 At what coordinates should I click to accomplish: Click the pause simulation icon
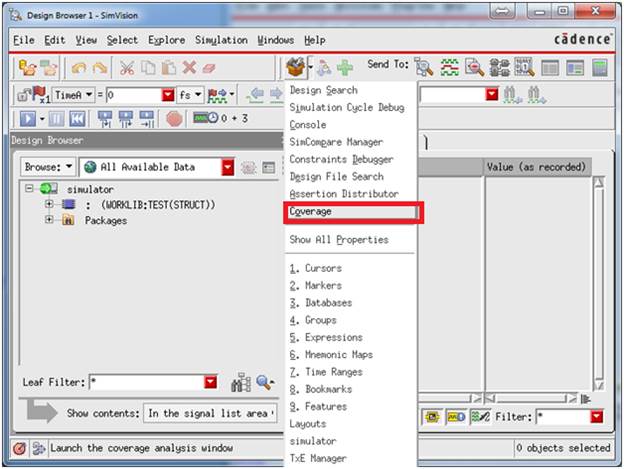point(56,119)
